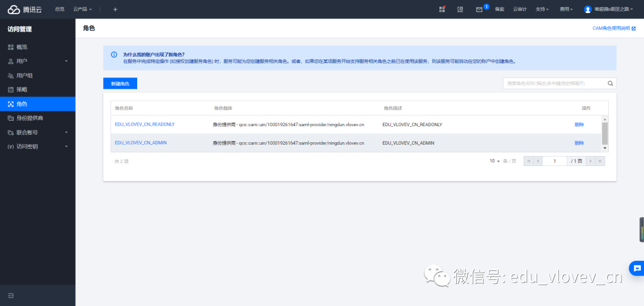Image resolution: width=644 pixels, height=306 pixels.
Task: Click the info icon in the notice banner
Action: (x=114, y=55)
